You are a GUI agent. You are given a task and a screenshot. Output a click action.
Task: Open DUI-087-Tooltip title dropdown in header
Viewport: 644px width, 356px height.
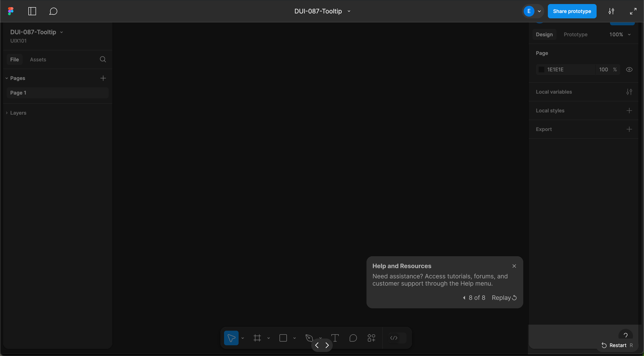349,11
